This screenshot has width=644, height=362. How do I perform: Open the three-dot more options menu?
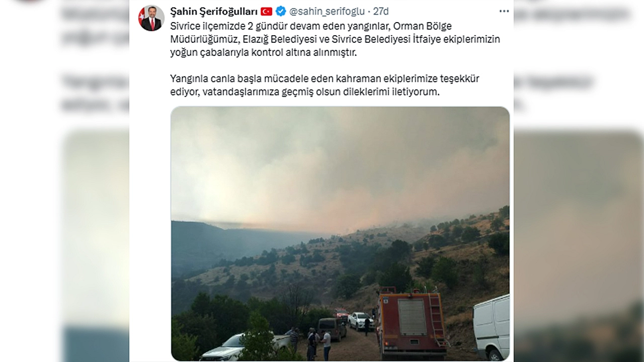504,11
